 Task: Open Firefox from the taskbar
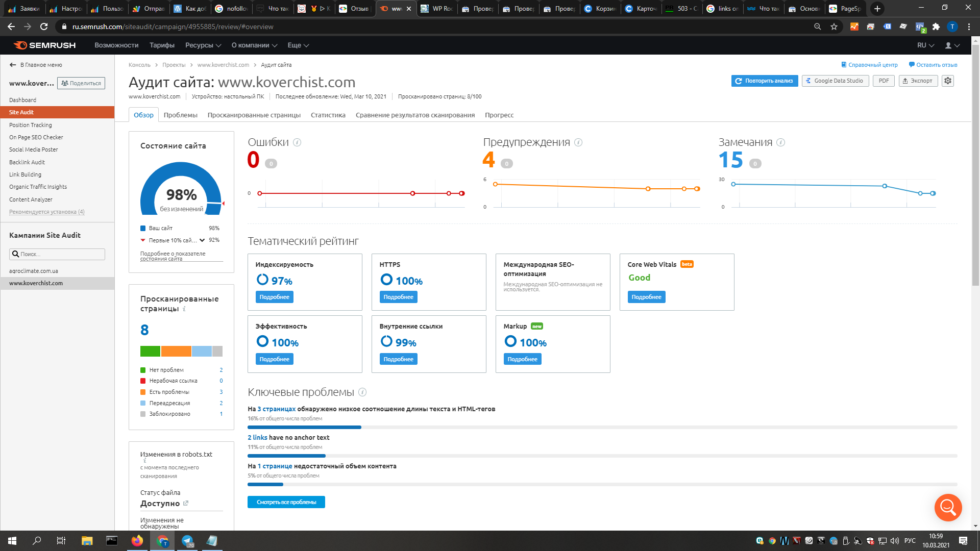[137, 541]
